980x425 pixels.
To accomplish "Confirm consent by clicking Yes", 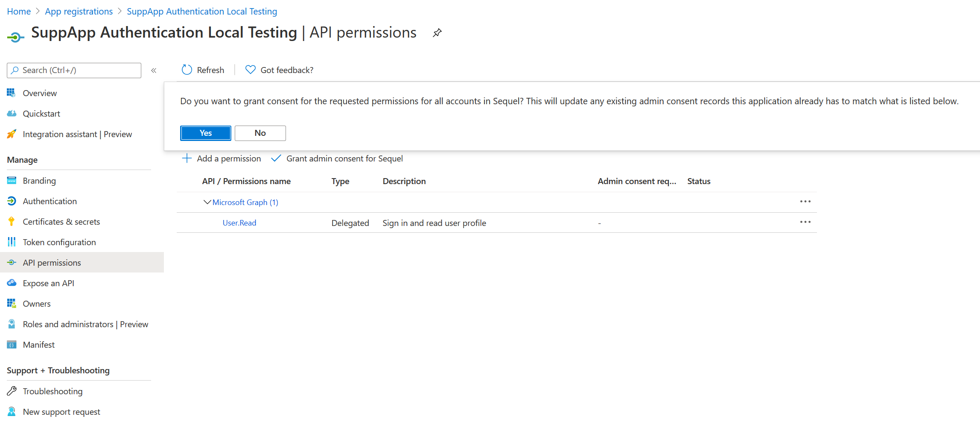I will point(206,133).
